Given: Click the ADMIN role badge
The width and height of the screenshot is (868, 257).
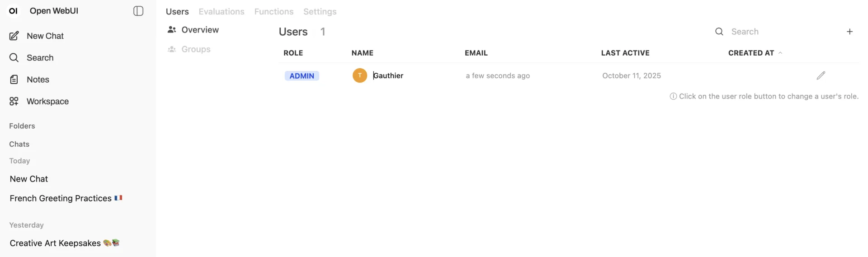Looking at the screenshot, I should pyautogui.click(x=302, y=76).
